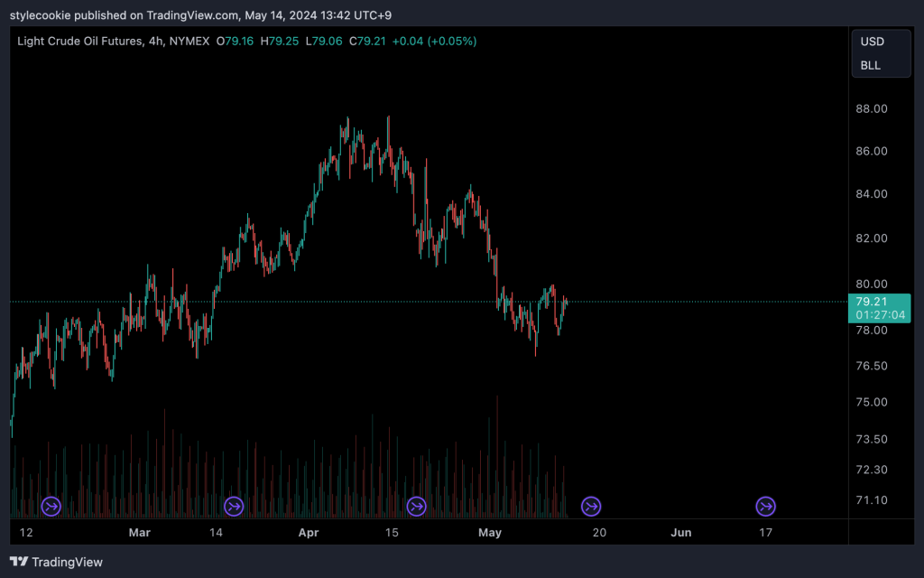This screenshot has height=578, width=924.
Task: Click the 88.00 price axis label
Action: click(x=872, y=108)
